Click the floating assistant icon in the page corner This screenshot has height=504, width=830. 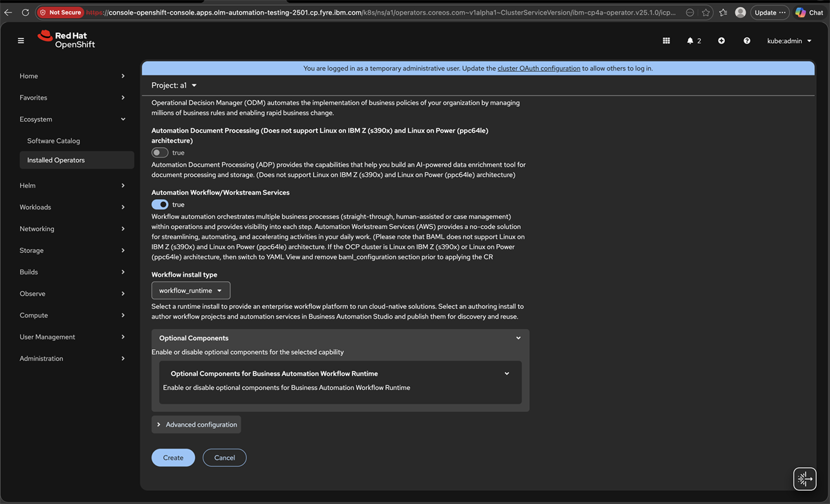[x=805, y=478]
